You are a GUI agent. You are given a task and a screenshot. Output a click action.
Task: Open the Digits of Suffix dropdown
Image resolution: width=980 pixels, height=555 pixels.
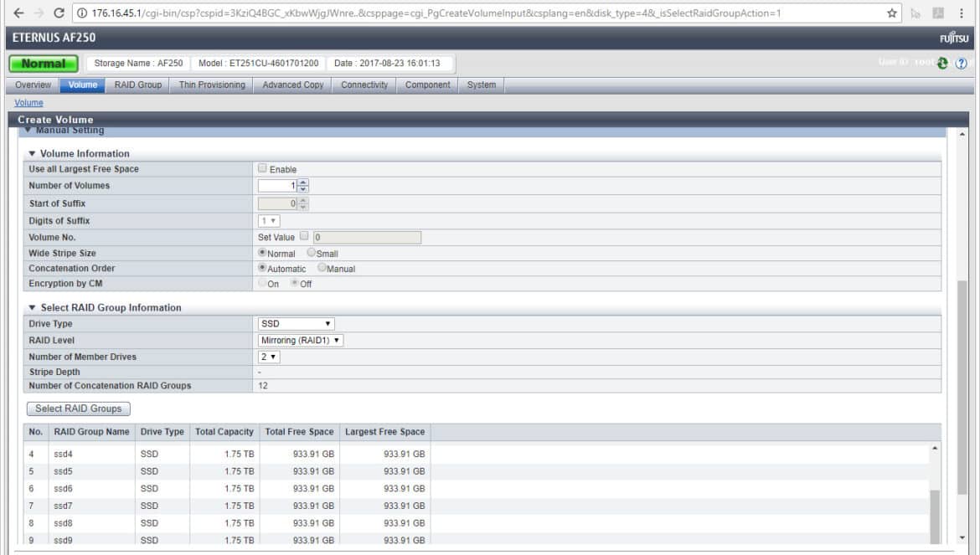[269, 221]
